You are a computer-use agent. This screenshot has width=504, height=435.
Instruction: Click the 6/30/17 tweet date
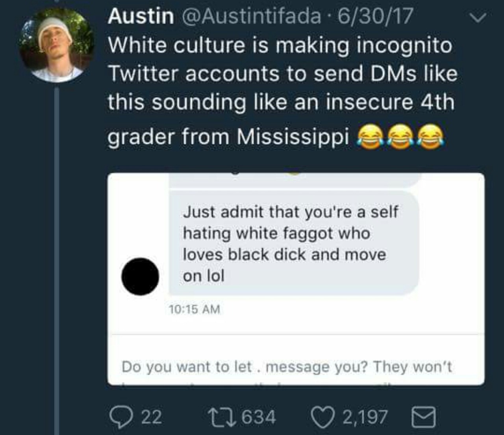click(x=375, y=16)
